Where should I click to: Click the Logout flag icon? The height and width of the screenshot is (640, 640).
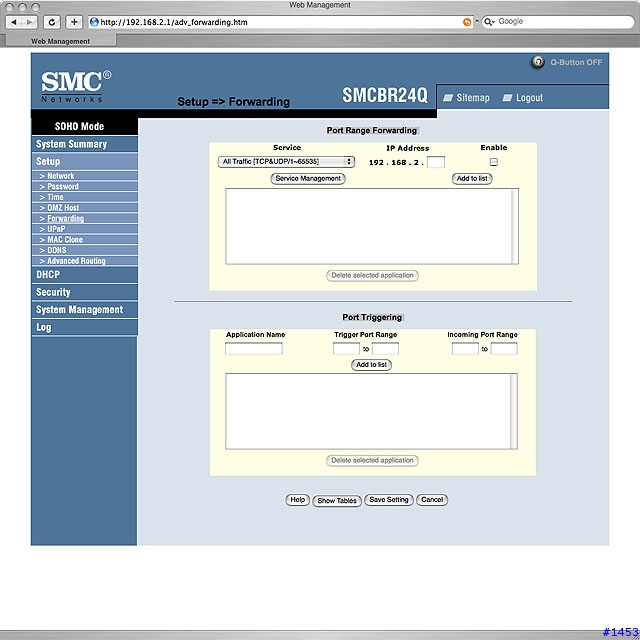point(507,98)
